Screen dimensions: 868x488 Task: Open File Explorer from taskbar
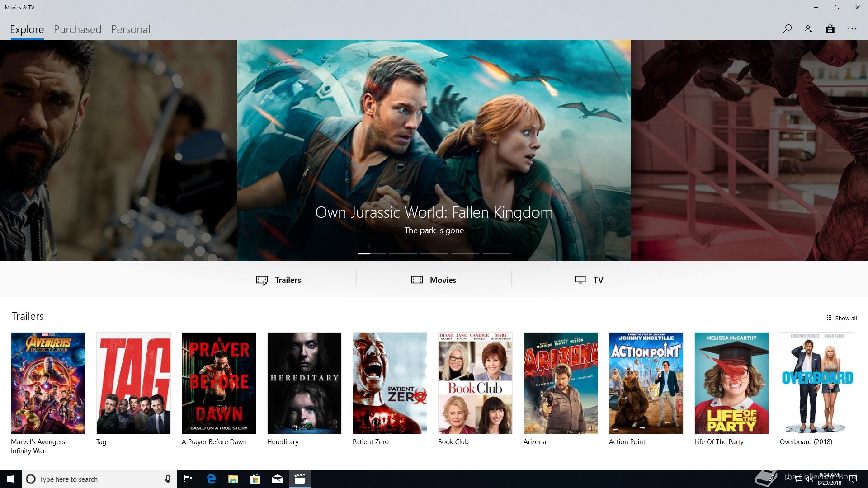233,479
